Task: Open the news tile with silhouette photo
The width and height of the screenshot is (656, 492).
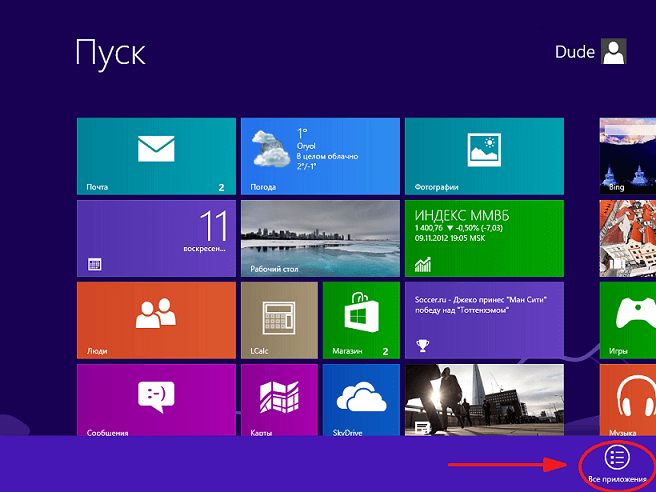Action: pyautogui.click(x=483, y=400)
